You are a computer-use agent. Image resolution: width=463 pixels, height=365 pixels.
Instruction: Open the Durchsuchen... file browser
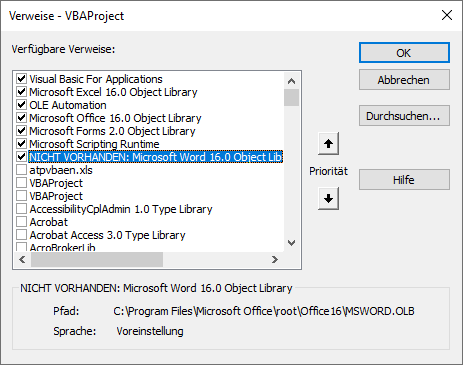coord(404,116)
